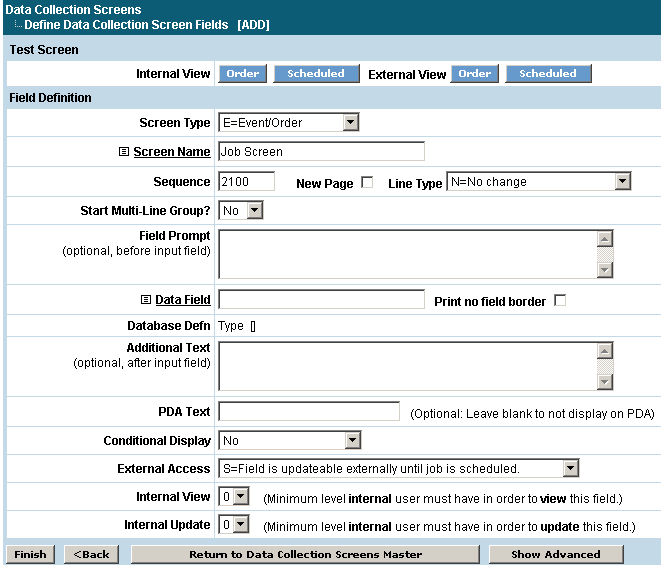Viewport: 661px width, 565px height.
Task: Click the External View Order button
Action: [475, 73]
